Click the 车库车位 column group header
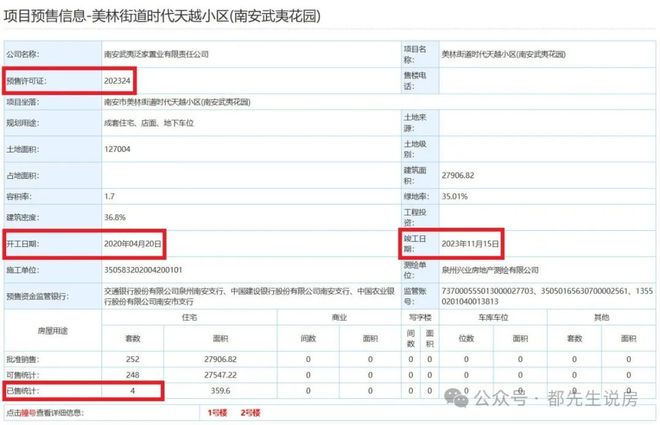Viewport: 660px width, 425px height. [493, 317]
